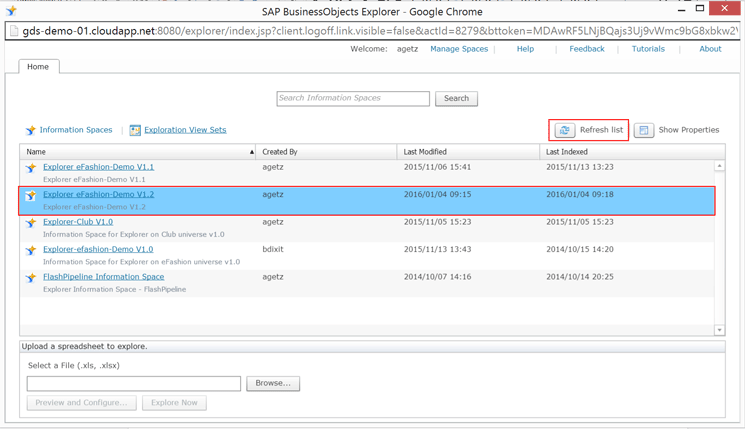Switch to the Home tab
Viewport: 745px width, 429px height.
coord(38,67)
